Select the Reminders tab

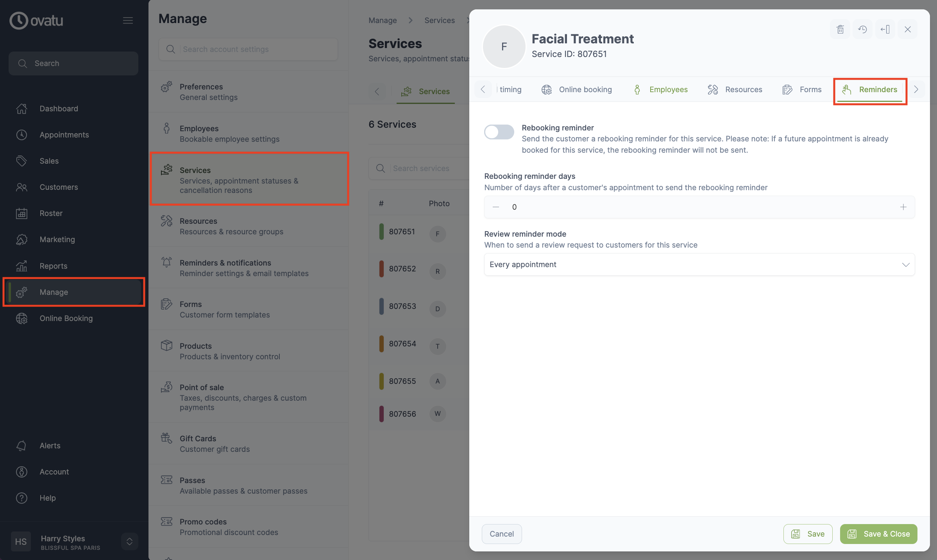(870, 89)
